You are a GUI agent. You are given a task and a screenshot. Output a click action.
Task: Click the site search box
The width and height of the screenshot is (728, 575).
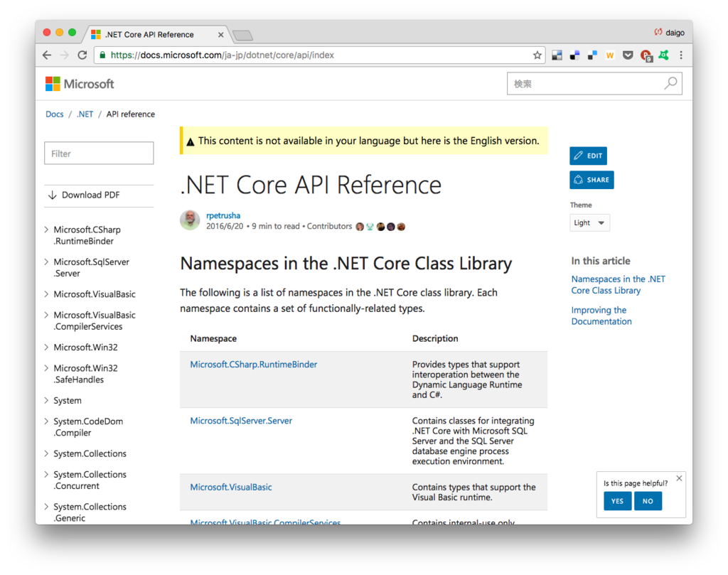click(594, 84)
